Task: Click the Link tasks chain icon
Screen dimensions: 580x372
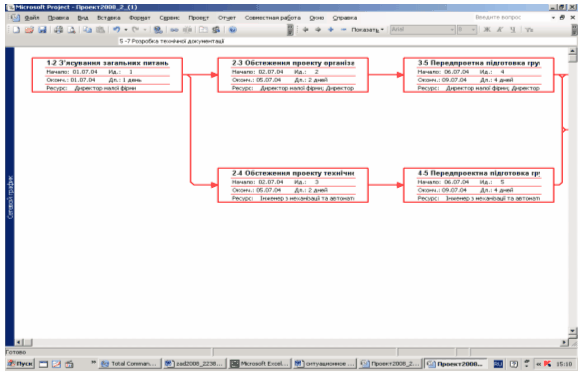Action: (x=174, y=30)
